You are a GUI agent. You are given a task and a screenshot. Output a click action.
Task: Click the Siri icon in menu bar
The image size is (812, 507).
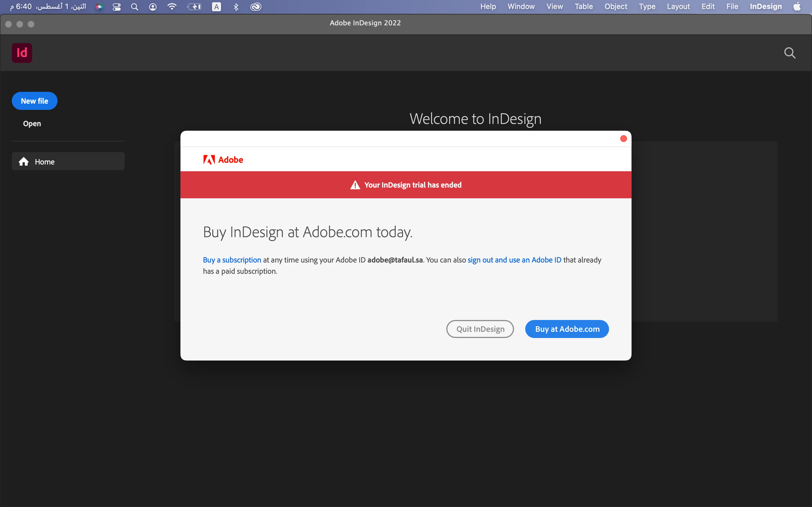tap(99, 7)
